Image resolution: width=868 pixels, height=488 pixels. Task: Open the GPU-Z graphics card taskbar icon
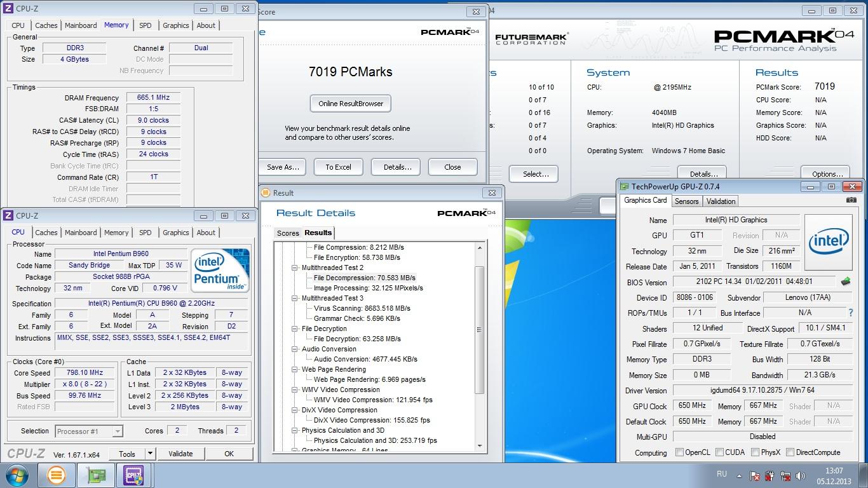pos(95,475)
